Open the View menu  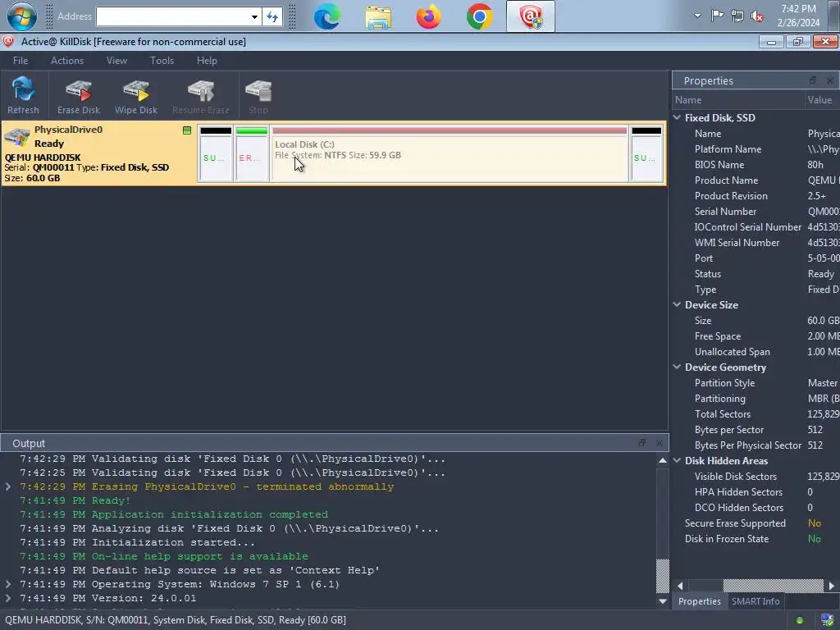click(116, 61)
